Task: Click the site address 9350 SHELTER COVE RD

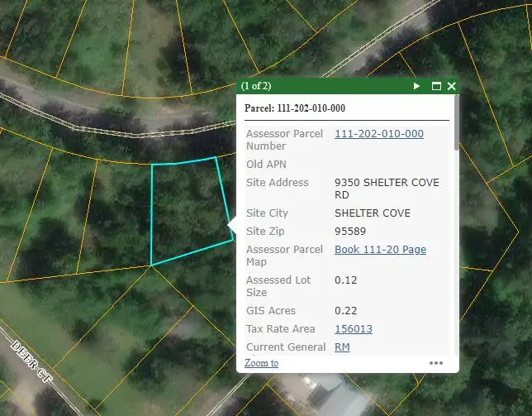Action: [386, 189]
